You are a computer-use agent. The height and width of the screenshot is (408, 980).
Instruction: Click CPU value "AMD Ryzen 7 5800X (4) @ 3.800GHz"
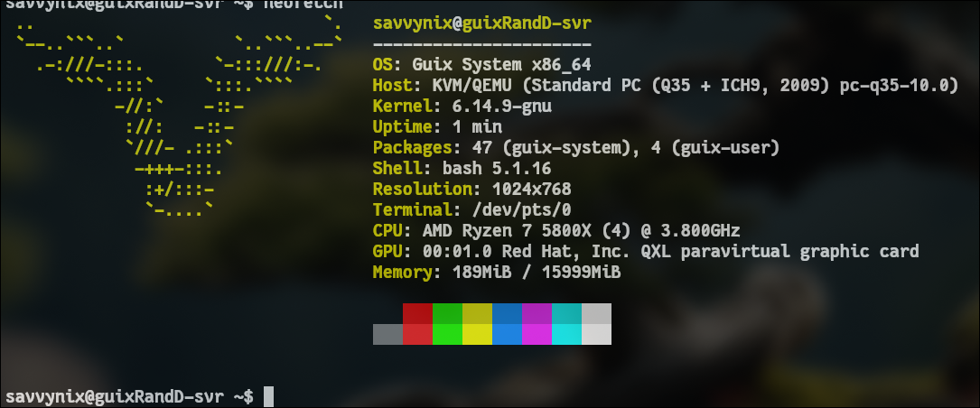(582, 230)
